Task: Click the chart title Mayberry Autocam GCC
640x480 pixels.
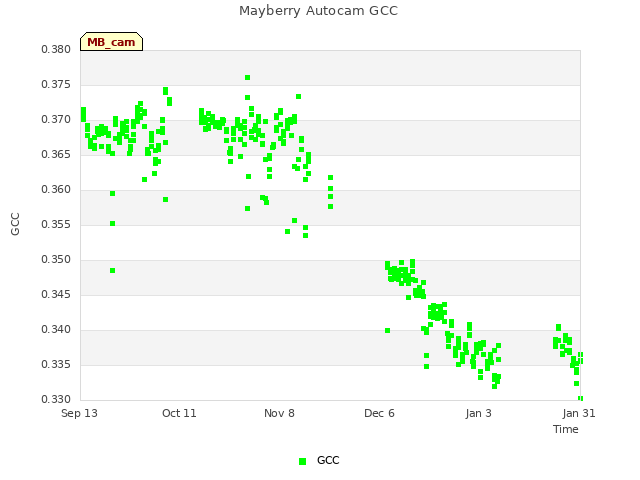Action: click(x=318, y=11)
